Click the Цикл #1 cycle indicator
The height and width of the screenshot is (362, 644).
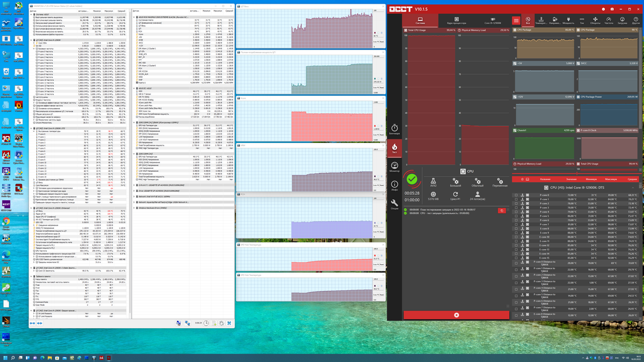pos(455,196)
